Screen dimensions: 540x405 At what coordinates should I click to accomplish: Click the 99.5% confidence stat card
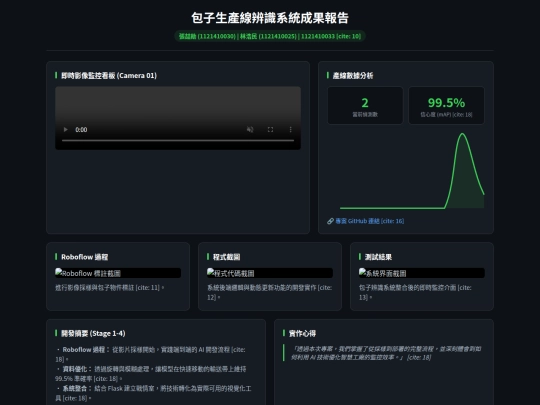[x=446, y=105]
